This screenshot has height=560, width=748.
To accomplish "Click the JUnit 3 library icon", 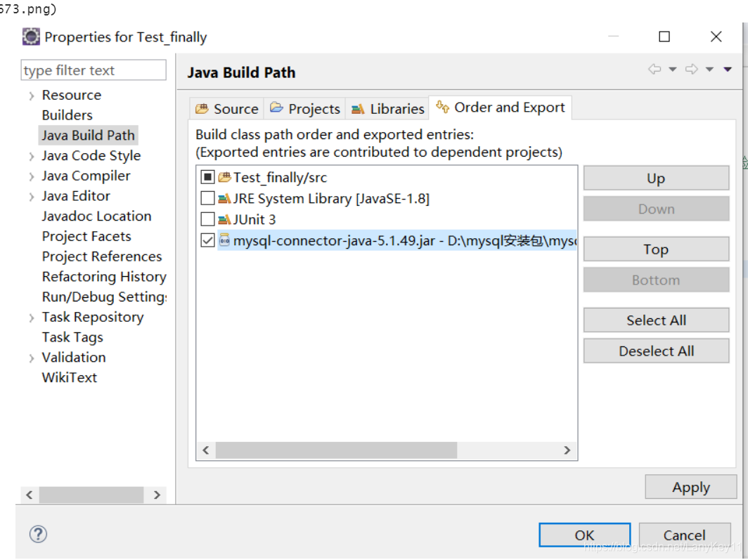I will (x=225, y=220).
